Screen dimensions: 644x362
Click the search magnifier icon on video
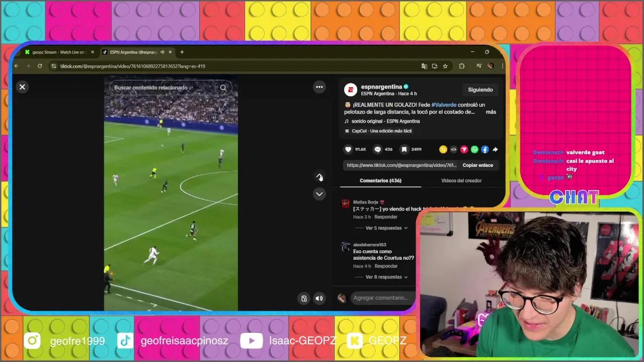point(223,87)
